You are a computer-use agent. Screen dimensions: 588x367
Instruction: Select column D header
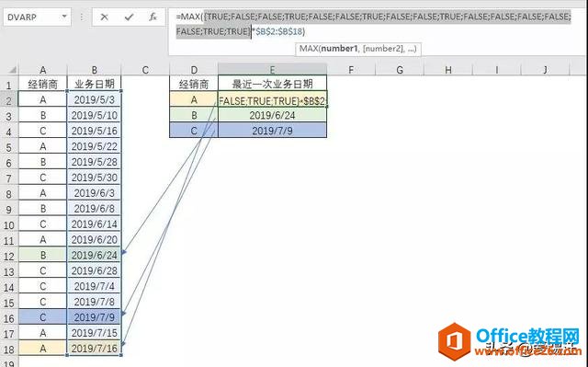pos(194,70)
